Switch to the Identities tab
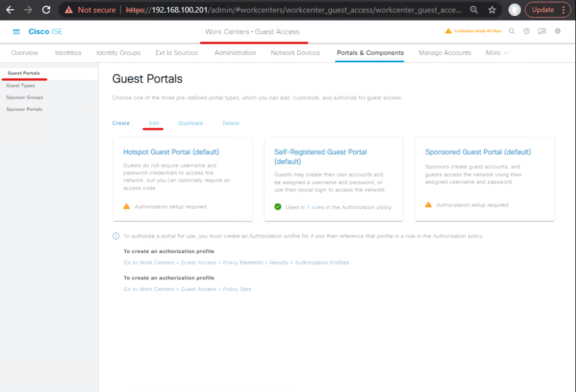This screenshot has width=576, height=392. (x=68, y=53)
